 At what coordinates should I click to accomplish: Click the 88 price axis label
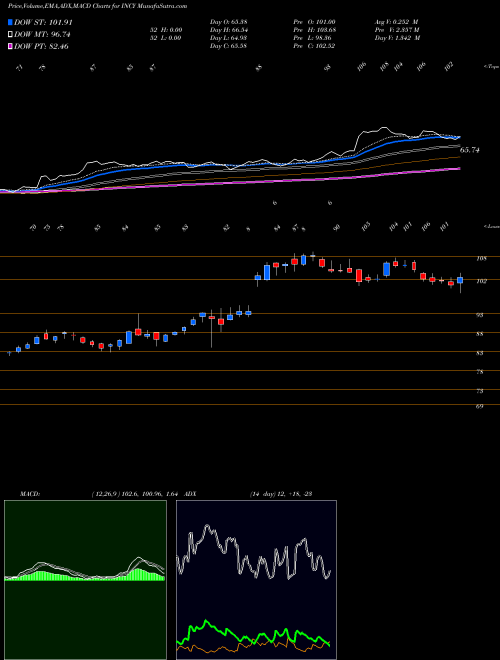(480, 334)
